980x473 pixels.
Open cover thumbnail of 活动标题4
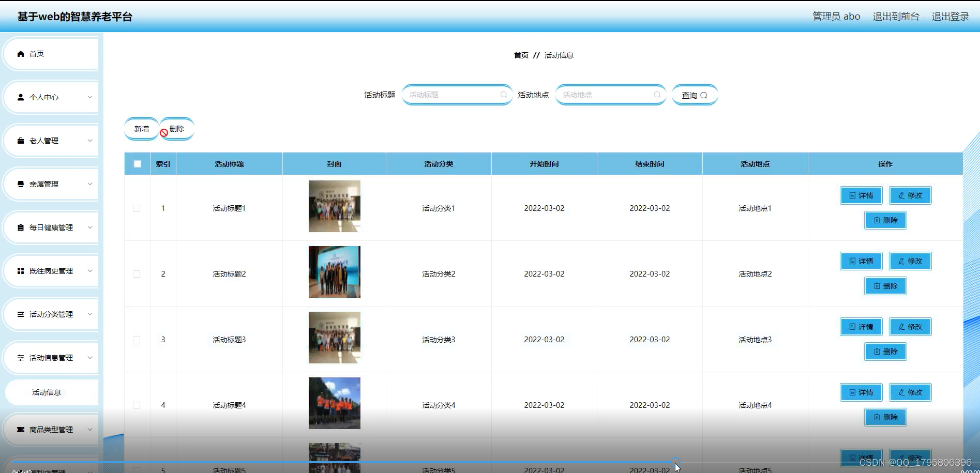(335, 403)
